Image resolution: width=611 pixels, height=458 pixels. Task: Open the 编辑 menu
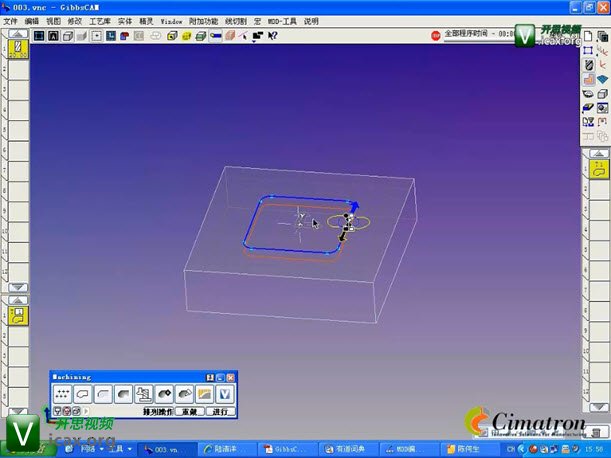(x=32, y=21)
